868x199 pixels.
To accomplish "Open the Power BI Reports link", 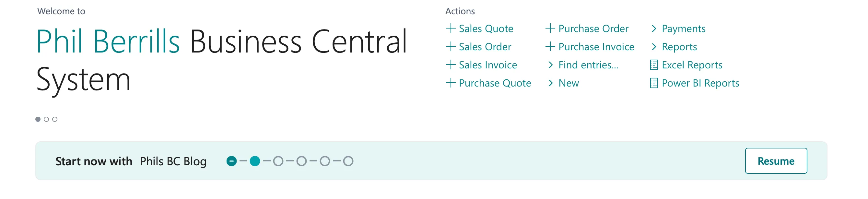I will pyautogui.click(x=694, y=83).
